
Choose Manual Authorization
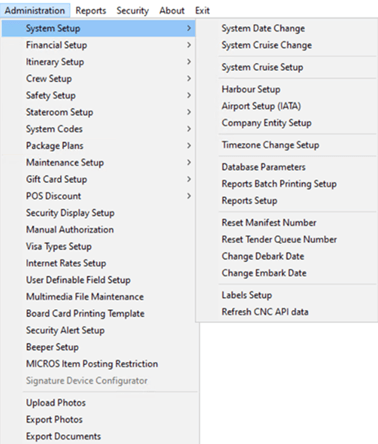(99, 229)
